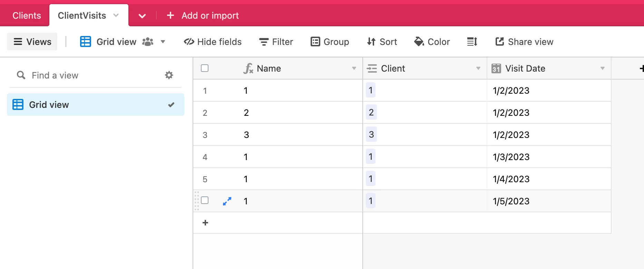Click the Client column header label
This screenshot has width=644, height=269.
coord(393,68)
